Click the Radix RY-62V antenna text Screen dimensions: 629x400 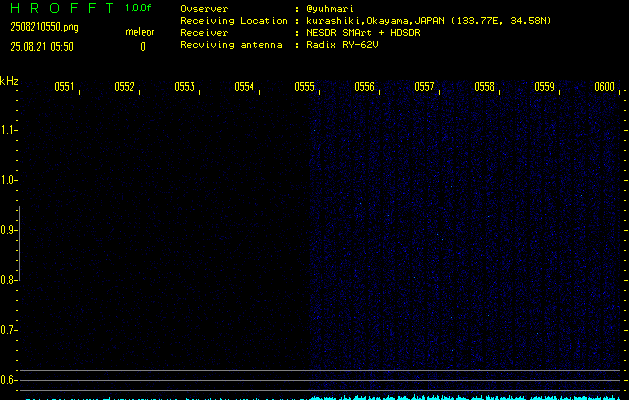[342, 45]
